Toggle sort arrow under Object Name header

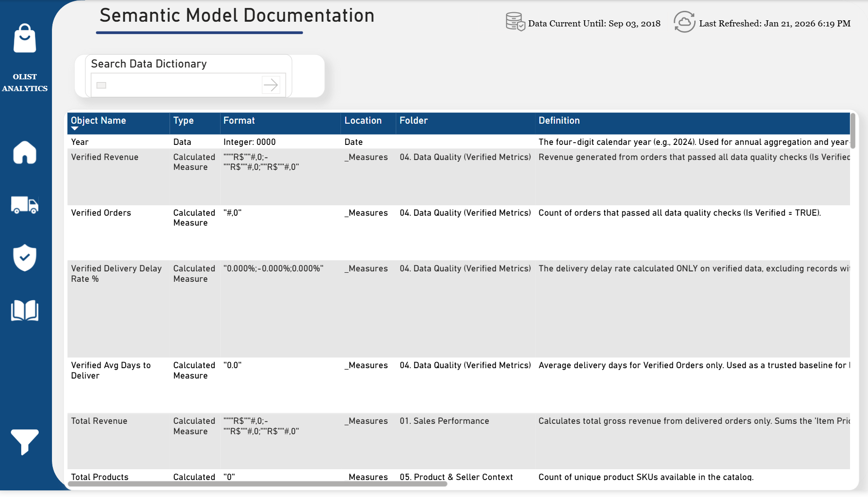coord(75,128)
